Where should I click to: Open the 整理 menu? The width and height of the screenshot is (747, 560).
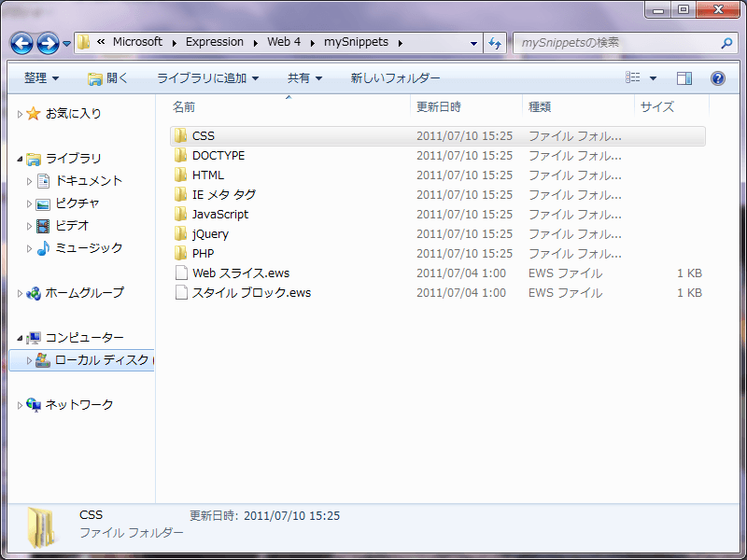pos(41,78)
